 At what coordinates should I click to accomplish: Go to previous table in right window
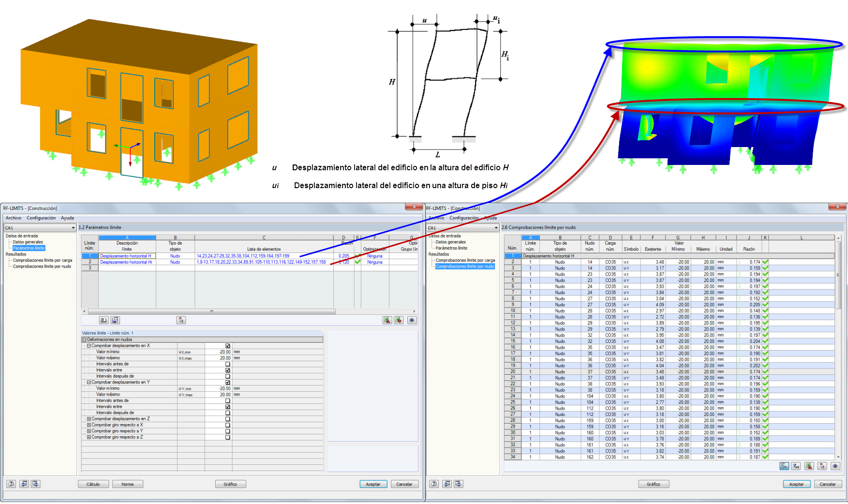(x=446, y=484)
